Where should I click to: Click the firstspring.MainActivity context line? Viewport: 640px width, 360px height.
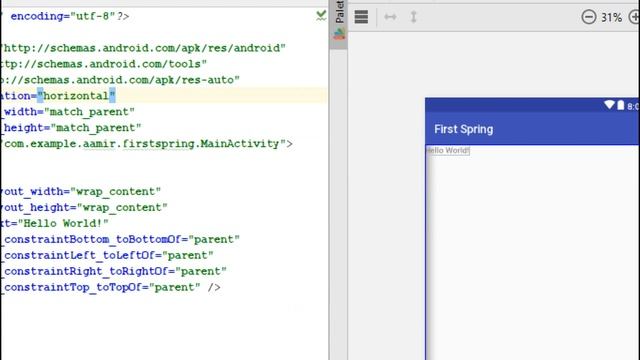tap(147, 144)
